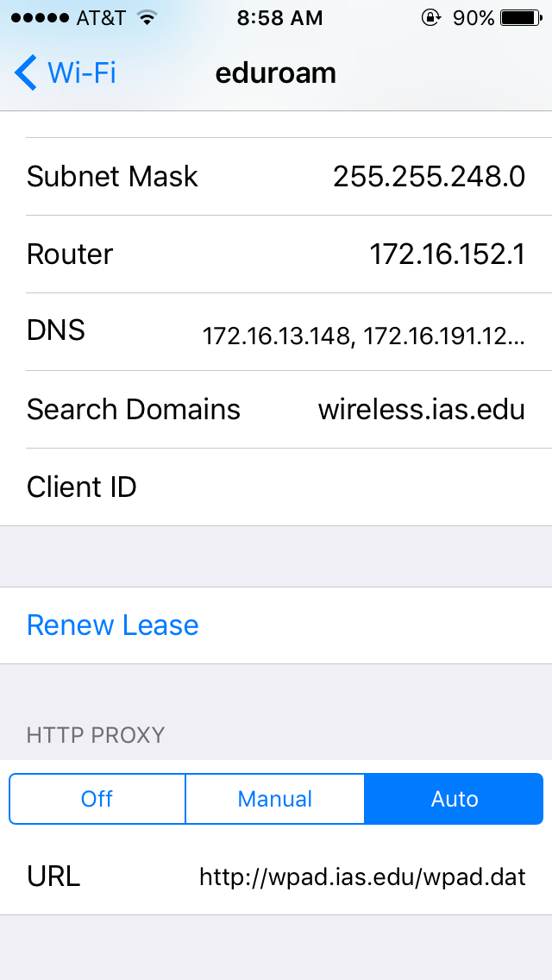Image resolution: width=552 pixels, height=980 pixels.
Task: Edit the proxy URL field
Action: (x=362, y=877)
